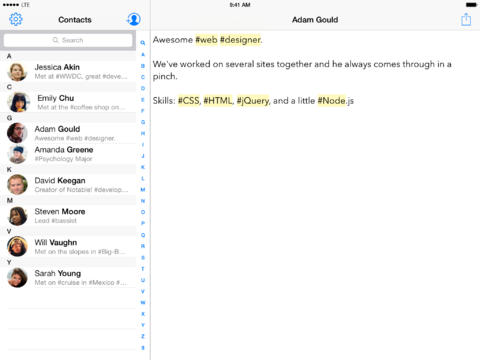Open settings via the gear icon

tap(16, 19)
